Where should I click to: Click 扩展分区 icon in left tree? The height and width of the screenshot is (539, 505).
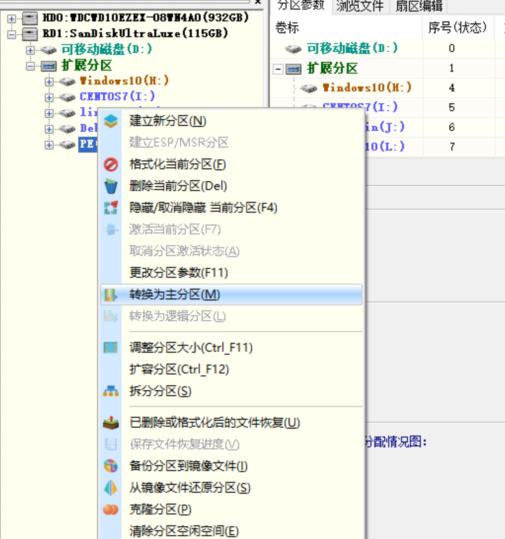tap(48, 66)
